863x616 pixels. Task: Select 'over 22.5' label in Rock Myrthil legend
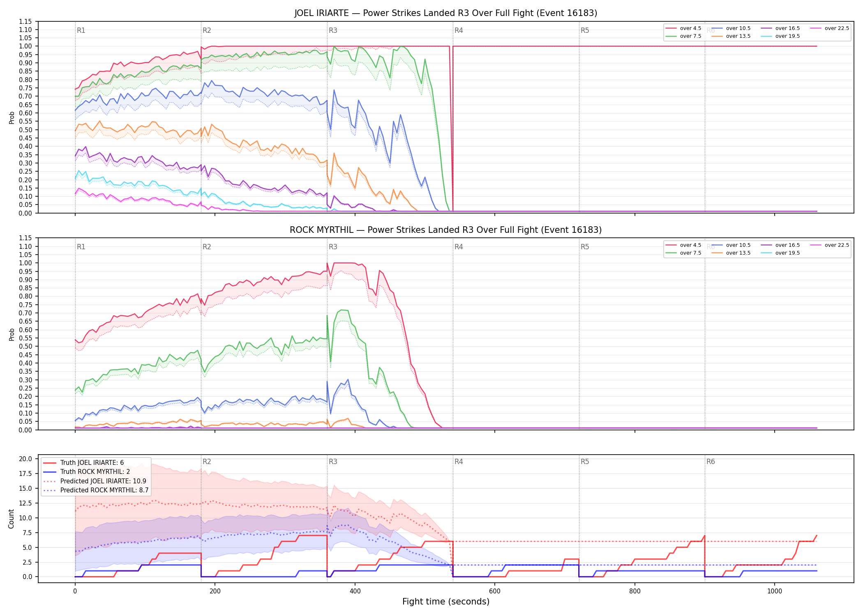pyautogui.click(x=837, y=245)
